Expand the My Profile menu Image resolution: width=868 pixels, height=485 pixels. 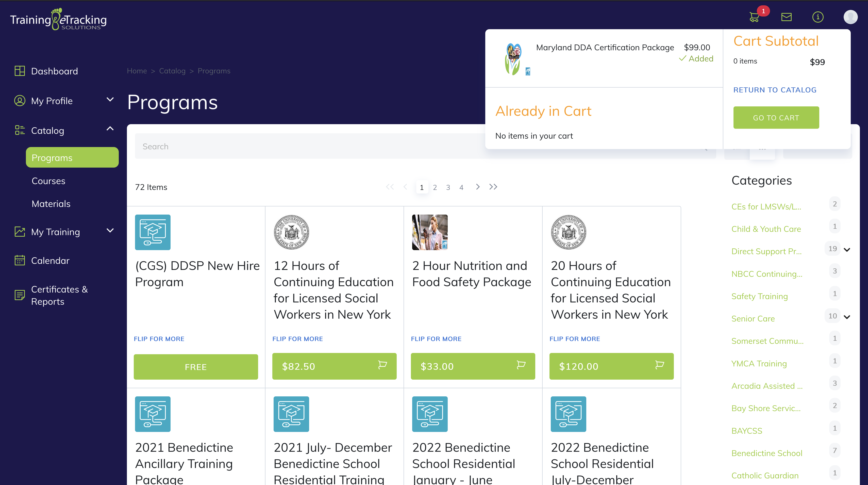110,100
